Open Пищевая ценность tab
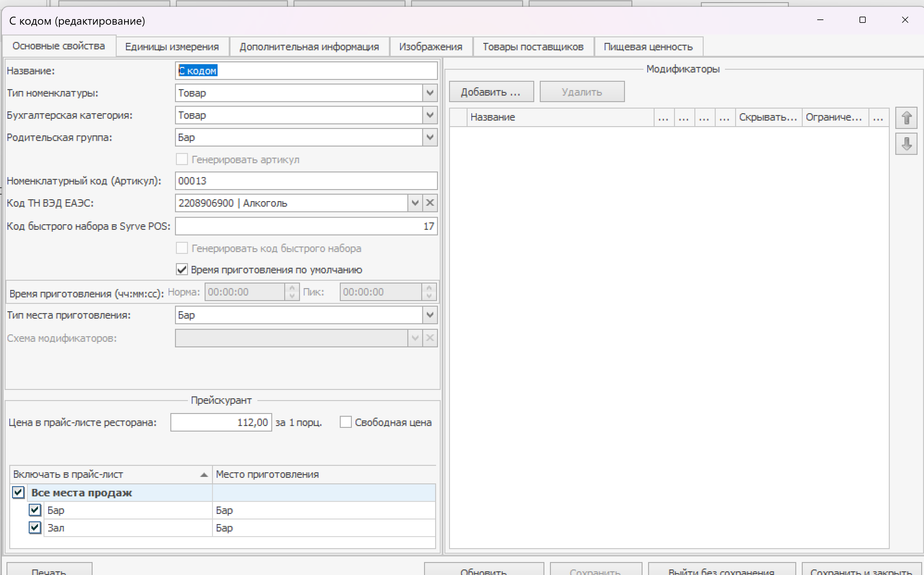This screenshot has width=924, height=575. [x=648, y=47]
